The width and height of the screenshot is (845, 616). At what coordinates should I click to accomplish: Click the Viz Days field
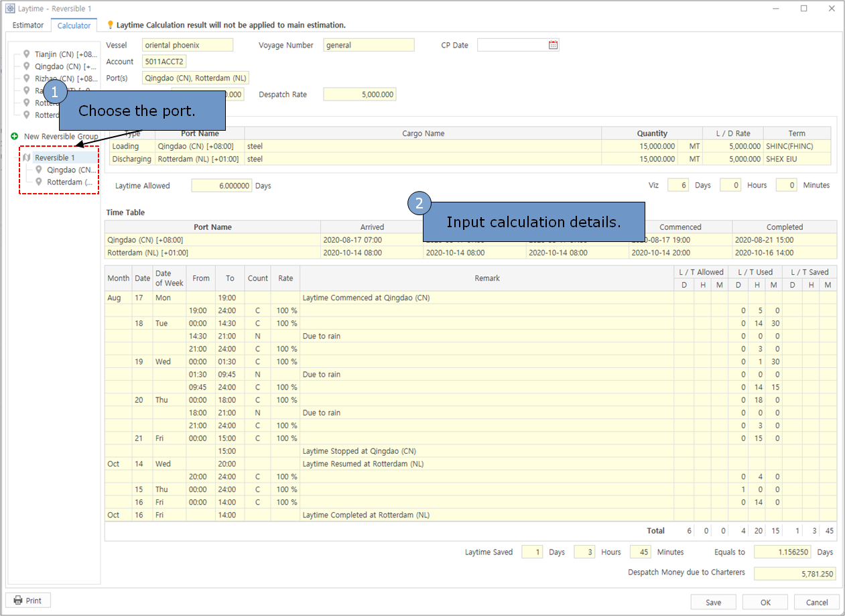[x=678, y=185]
